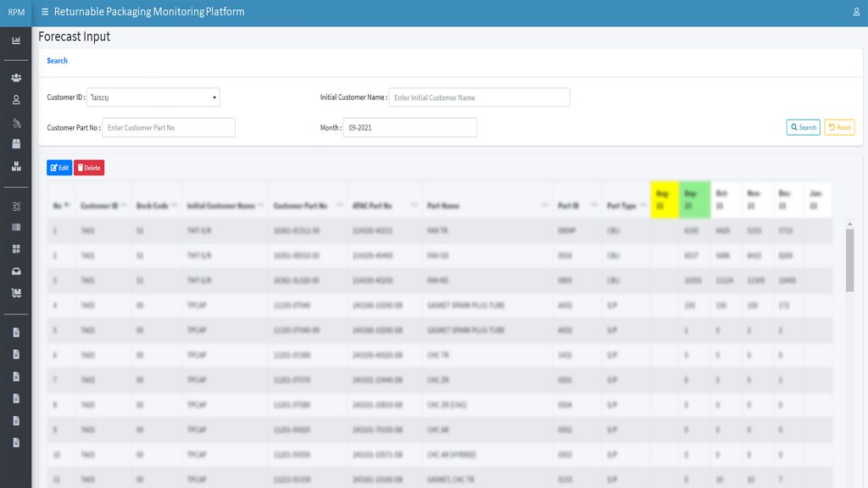Open the single user sidebar icon
The height and width of the screenshot is (488, 868).
tap(16, 100)
